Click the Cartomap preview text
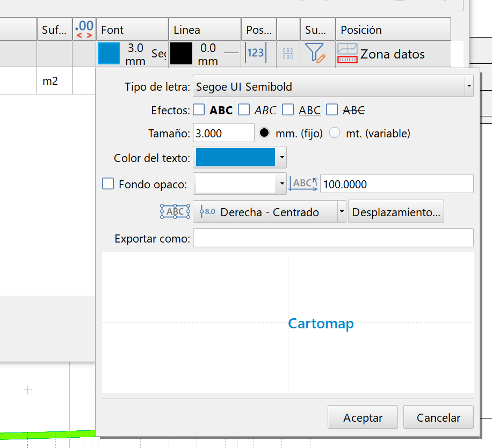 click(x=321, y=324)
